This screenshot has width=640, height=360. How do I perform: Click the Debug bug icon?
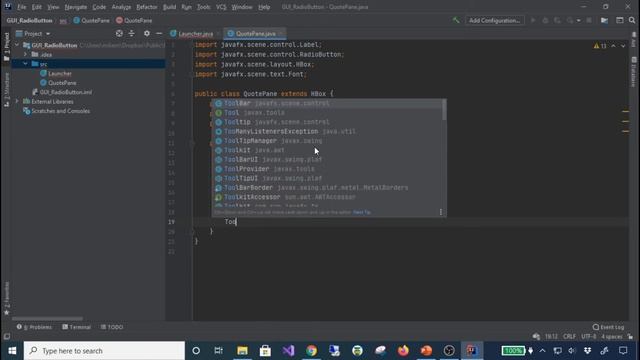click(x=545, y=20)
